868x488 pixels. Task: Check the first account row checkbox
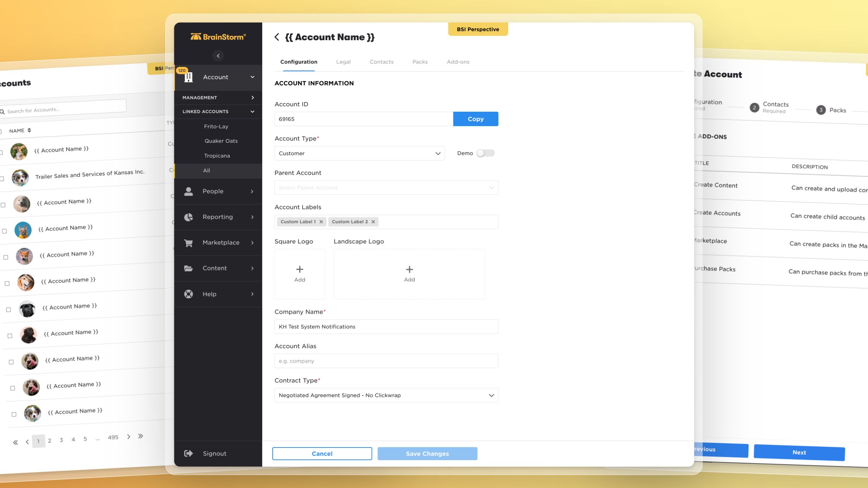[x=1, y=153]
